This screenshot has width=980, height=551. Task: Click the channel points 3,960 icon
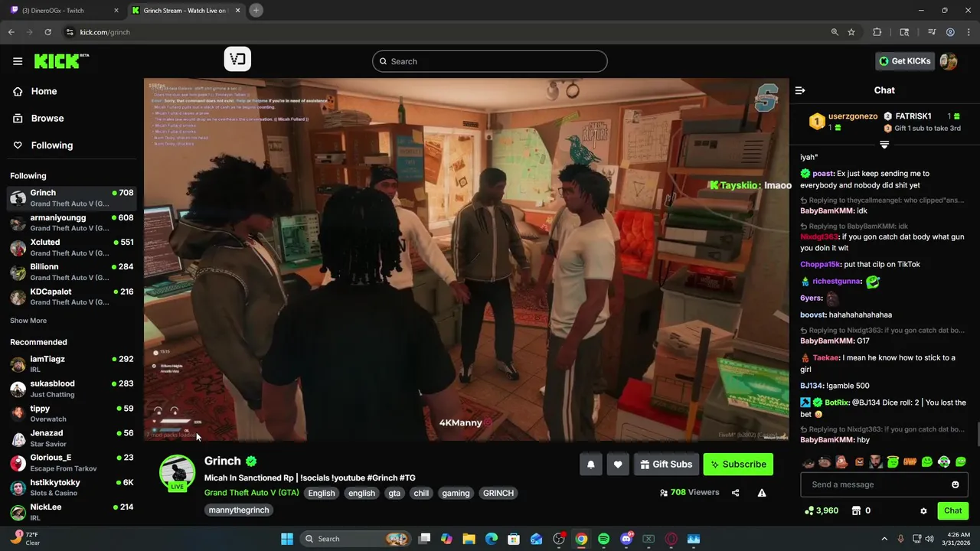(x=809, y=510)
